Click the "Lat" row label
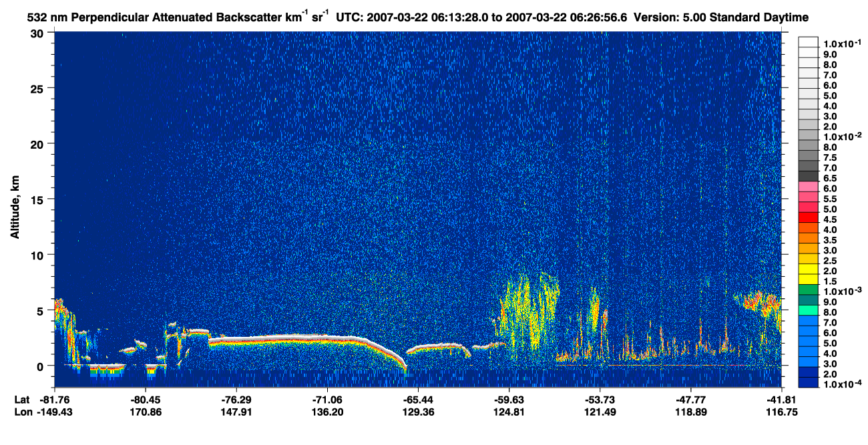Screen dimensions: 868x445 (21, 400)
